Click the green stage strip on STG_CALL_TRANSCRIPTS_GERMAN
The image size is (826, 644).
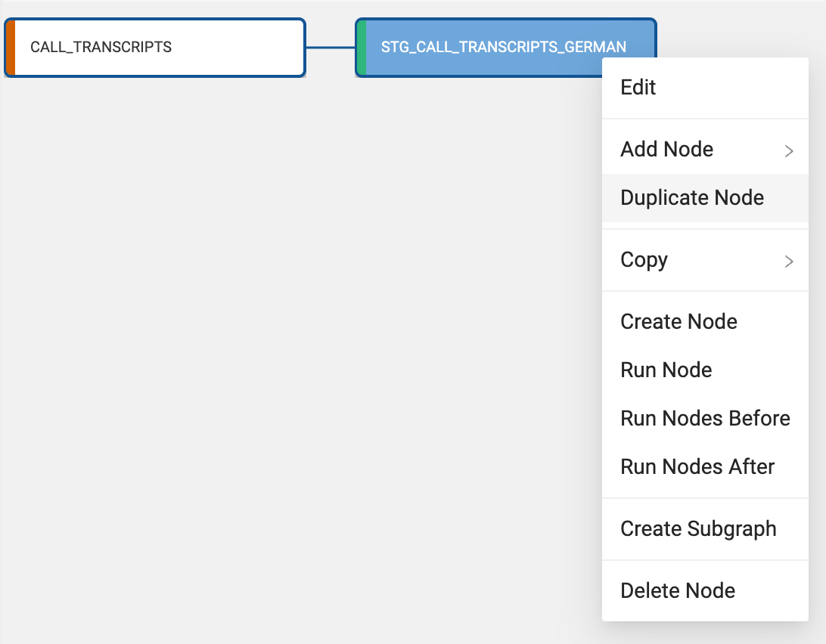click(362, 48)
